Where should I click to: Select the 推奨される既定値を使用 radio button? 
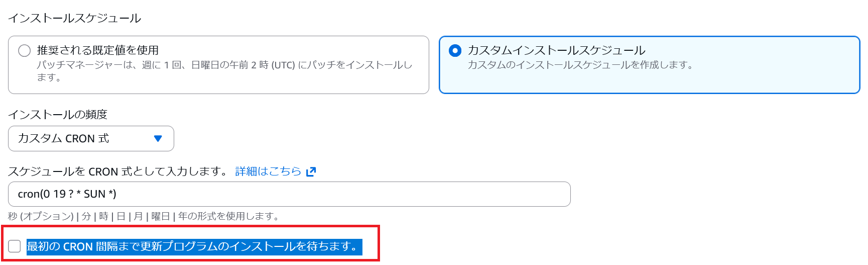point(25,51)
